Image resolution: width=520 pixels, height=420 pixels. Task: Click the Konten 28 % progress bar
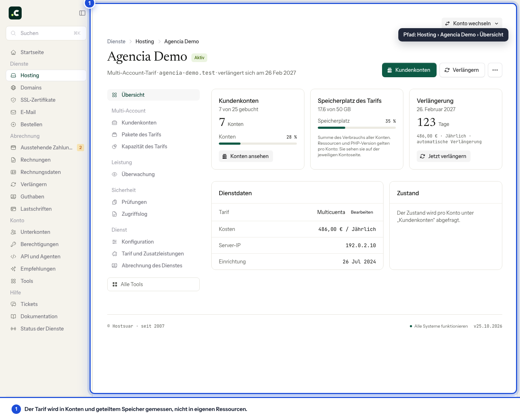click(258, 144)
